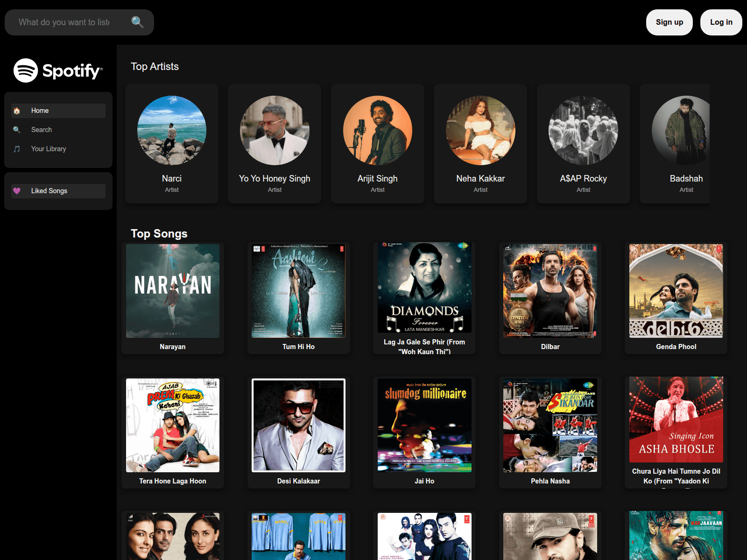747x560 pixels.
Task: Open Neha Kakkar artist photo
Action: point(480,130)
